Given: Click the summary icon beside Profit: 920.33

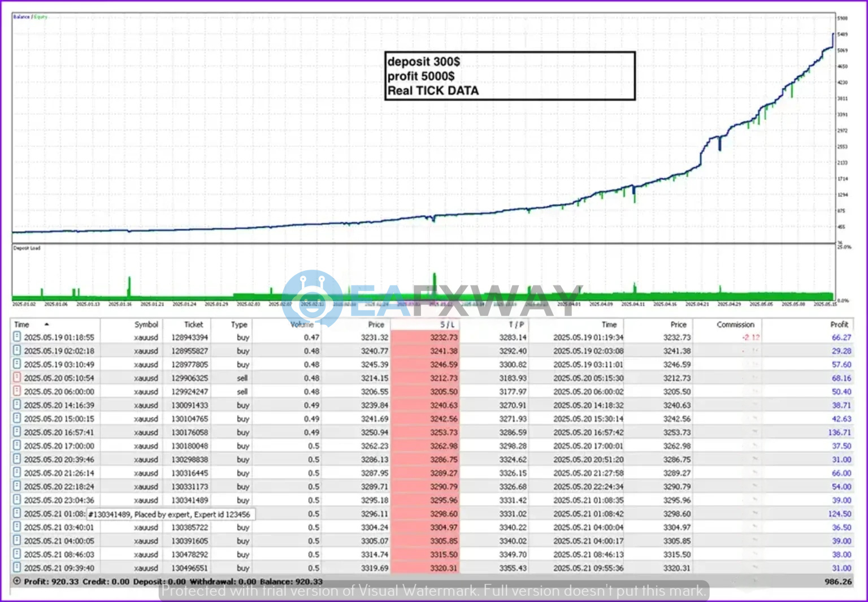Looking at the screenshot, I should [17, 581].
